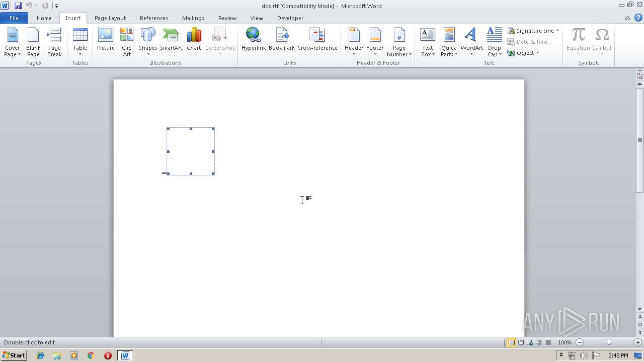Zoom out with the minus button

[580, 342]
